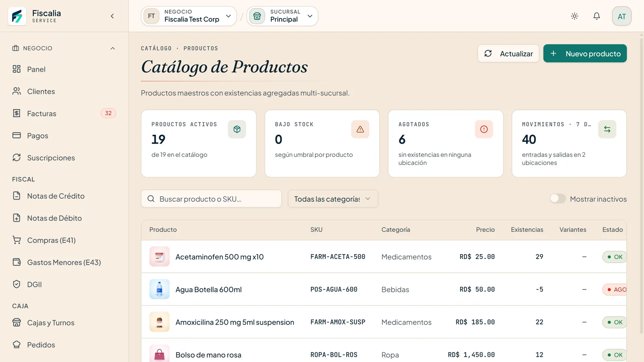Click the Pagos credit card icon
644x362 pixels.
tap(17, 136)
